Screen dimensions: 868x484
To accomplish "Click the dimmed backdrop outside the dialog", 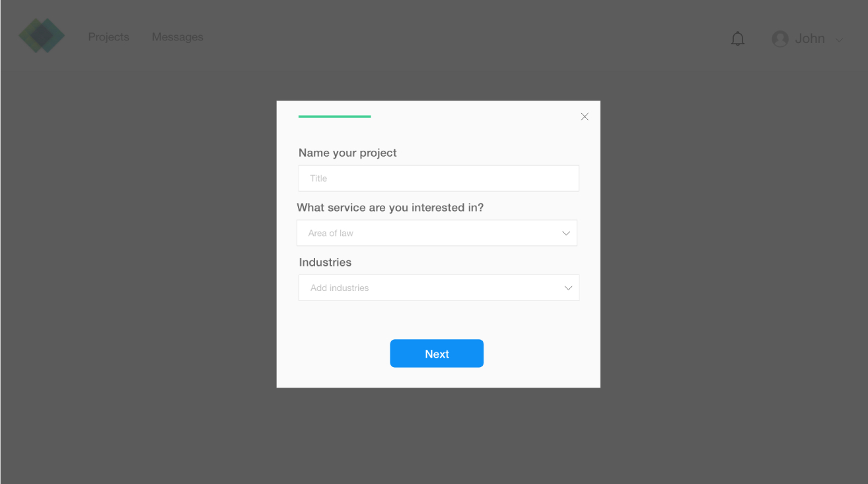I will [x=132, y=264].
